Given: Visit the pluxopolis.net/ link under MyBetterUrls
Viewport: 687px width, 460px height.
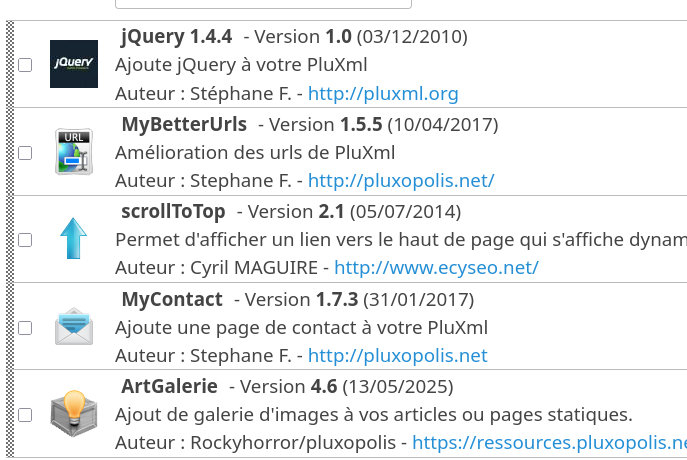Looking at the screenshot, I should [x=401, y=181].
